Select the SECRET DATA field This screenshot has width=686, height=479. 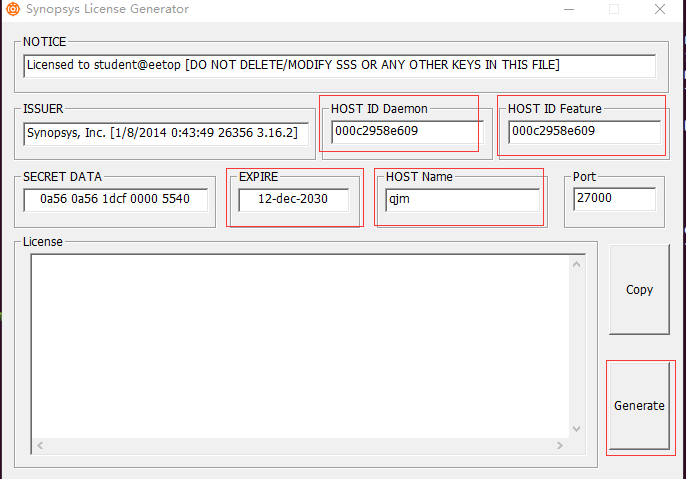(x=116, y=199)
